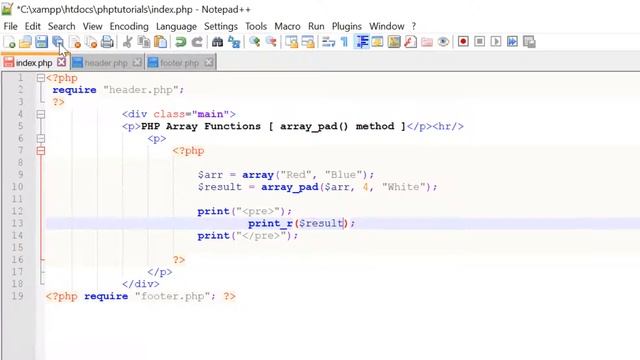This screenshot has height=360, width=640.
Task: Toggle file monitoring eye icon
Action: click(443, 42)
